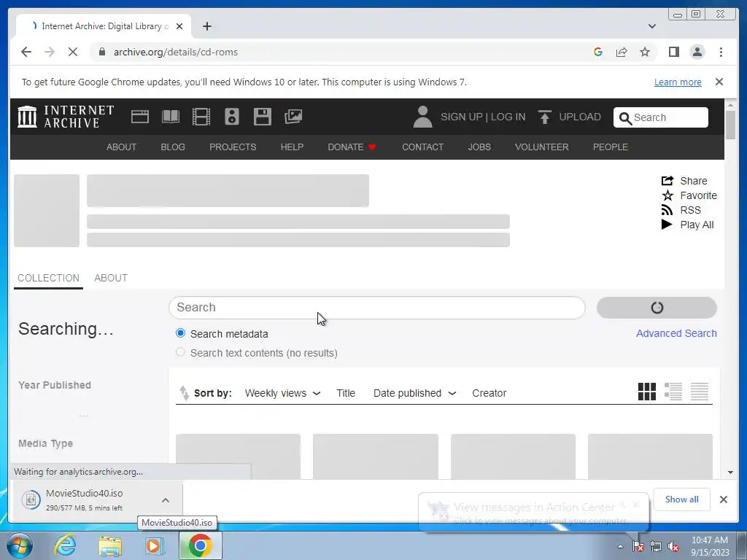This screenshot has width=747, height=560.
Task: Click the collection Search input field
Action: tap(377, 308)
